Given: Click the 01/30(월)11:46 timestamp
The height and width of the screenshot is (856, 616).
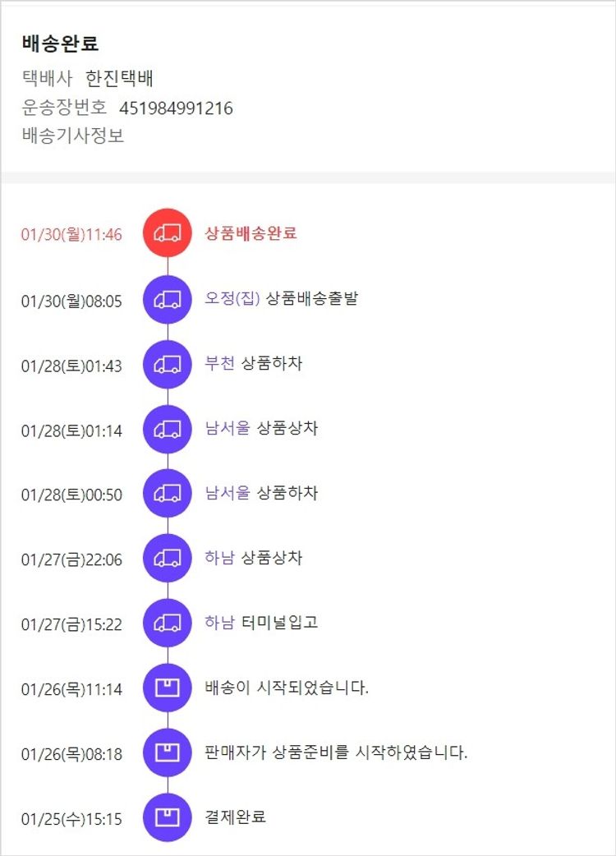Looking at the screenshot, I should click(71, 235).
